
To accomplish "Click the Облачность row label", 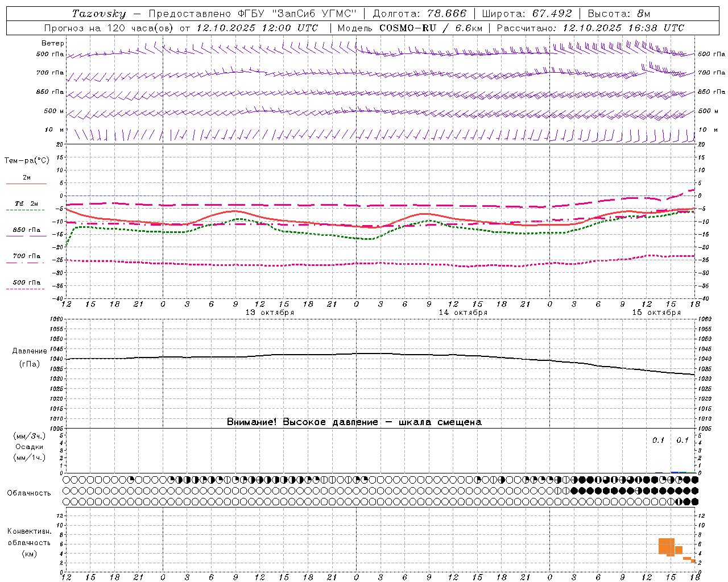I will (29, 493).
